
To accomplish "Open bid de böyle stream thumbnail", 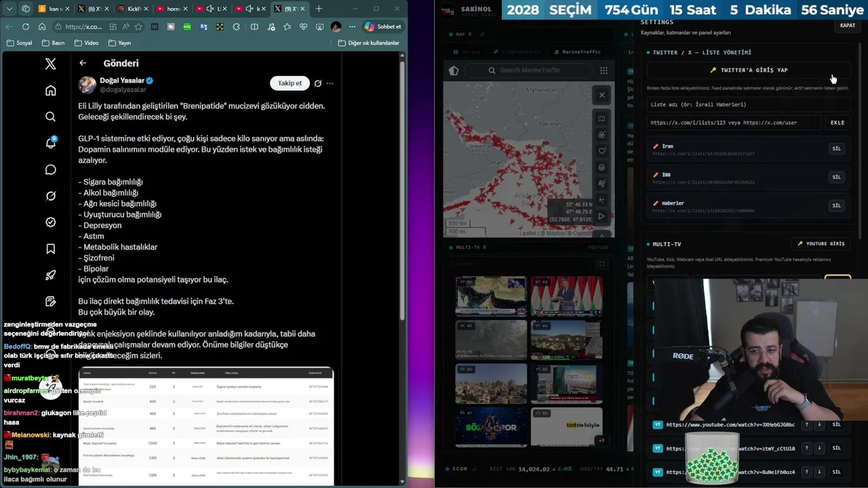I will 566,426.
